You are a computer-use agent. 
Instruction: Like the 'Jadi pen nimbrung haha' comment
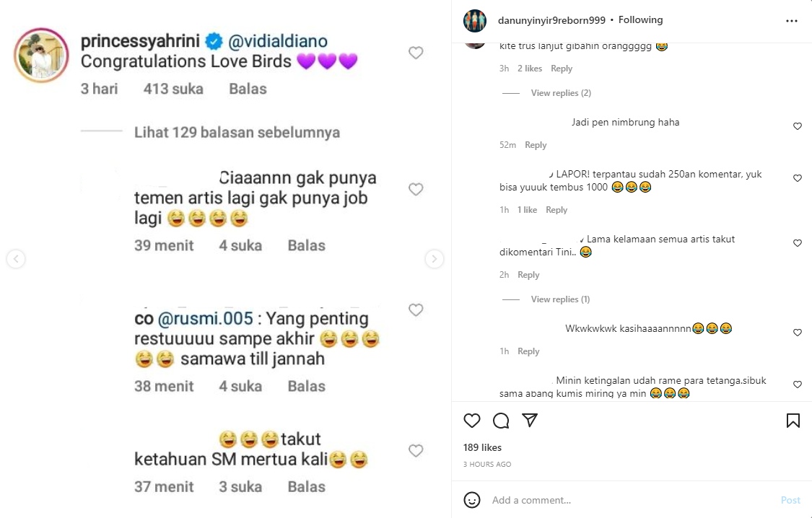point(798,126)
